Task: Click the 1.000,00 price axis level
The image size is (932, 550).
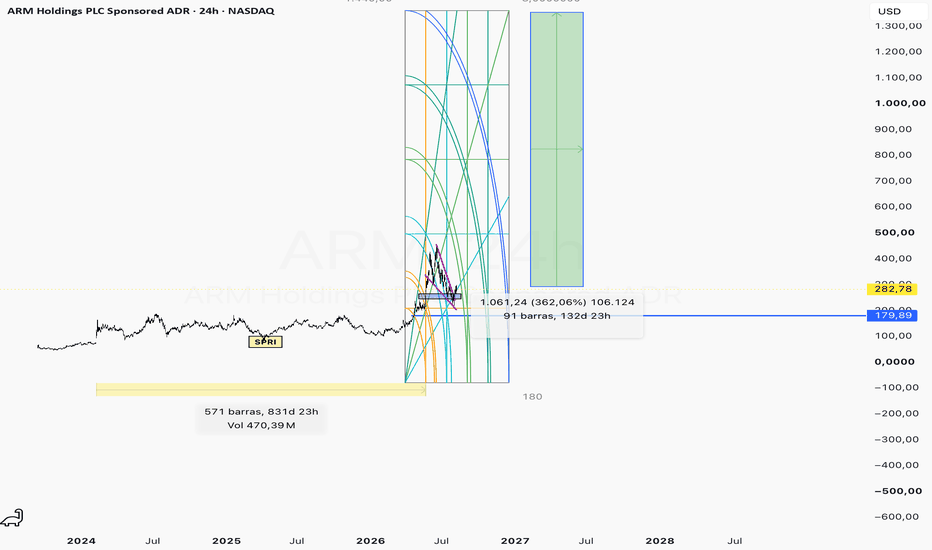Action: click(900, 103)
